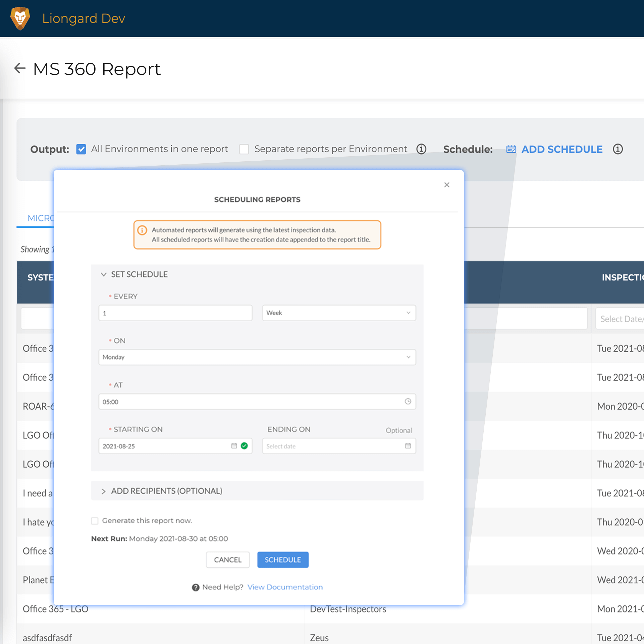Open the Week interval dropdown
The image size is (644, 644).
coord(339,313)
